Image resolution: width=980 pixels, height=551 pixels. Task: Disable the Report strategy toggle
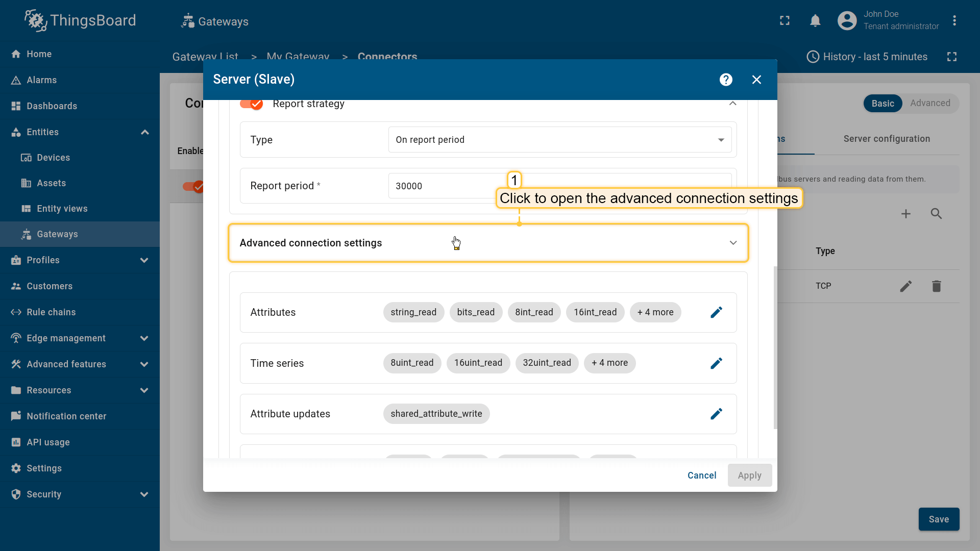coord(252,104)
